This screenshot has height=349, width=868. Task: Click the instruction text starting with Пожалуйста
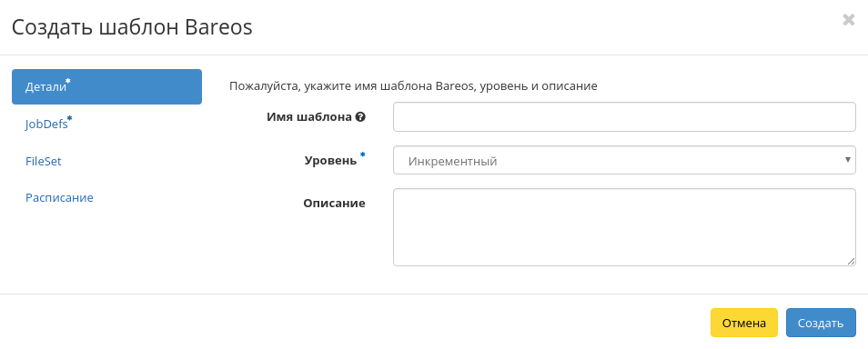point(413,86)
